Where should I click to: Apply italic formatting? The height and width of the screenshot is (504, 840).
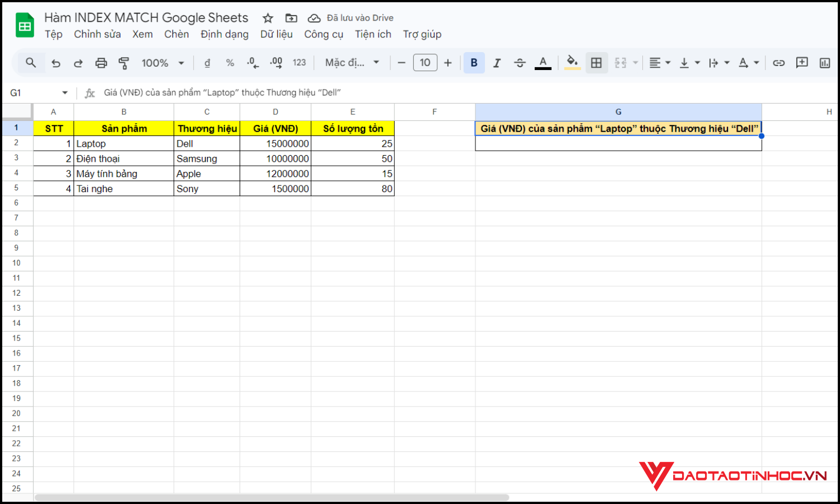click(497, 63)
